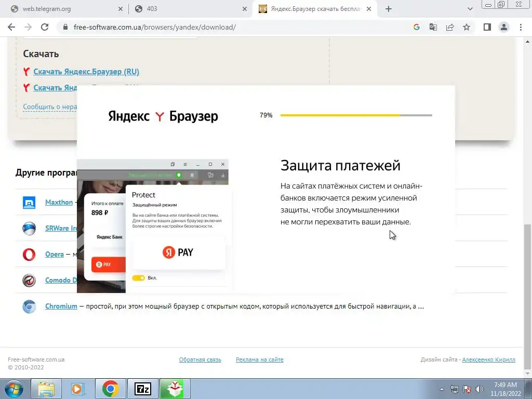This screenshot has height=399, width=532.
Task: Click Обратная связь footer link
Action: point(200,360)
